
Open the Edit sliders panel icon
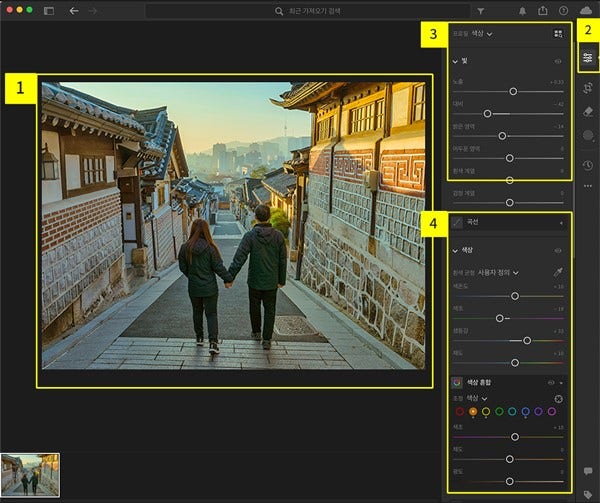tap(588, 58)
